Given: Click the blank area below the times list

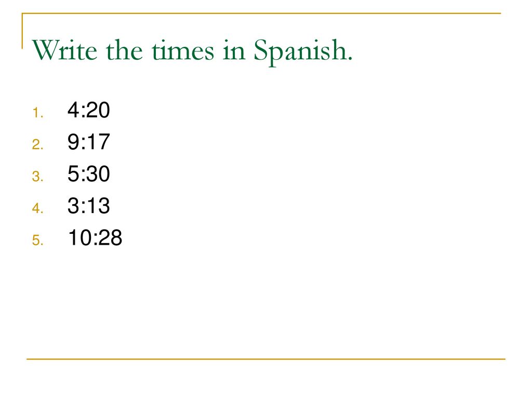Looking at the screenshot, I should click(266, 302).
